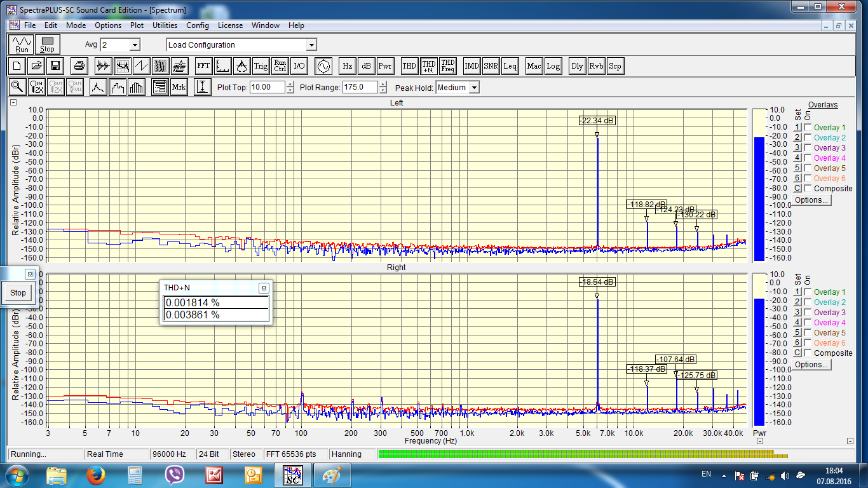
Task: Toggle the THD+N measurement button
Action: pos(429,65)
